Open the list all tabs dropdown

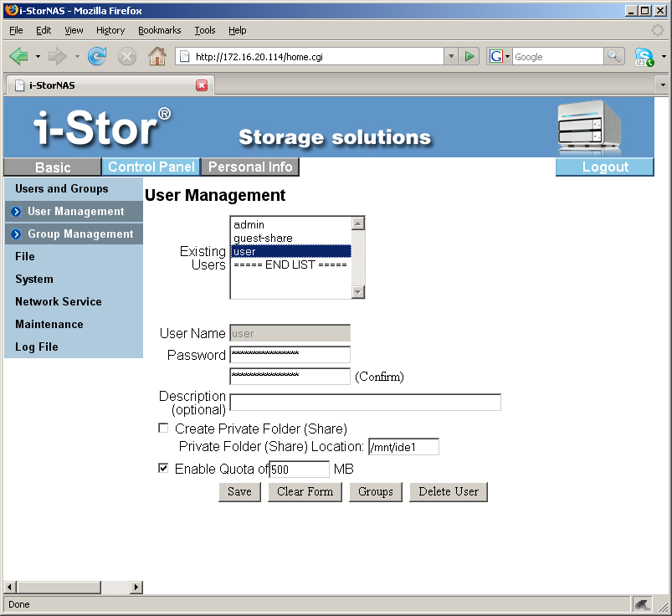663,85
